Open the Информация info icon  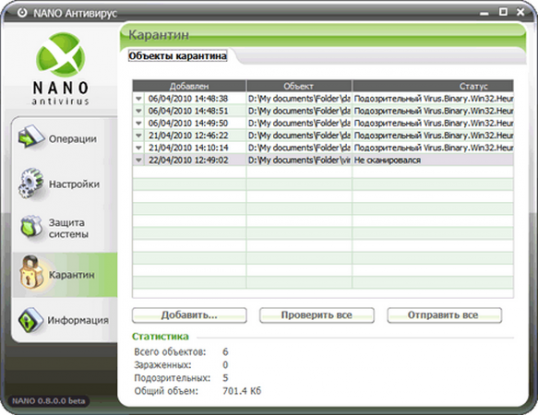point(31,320)
